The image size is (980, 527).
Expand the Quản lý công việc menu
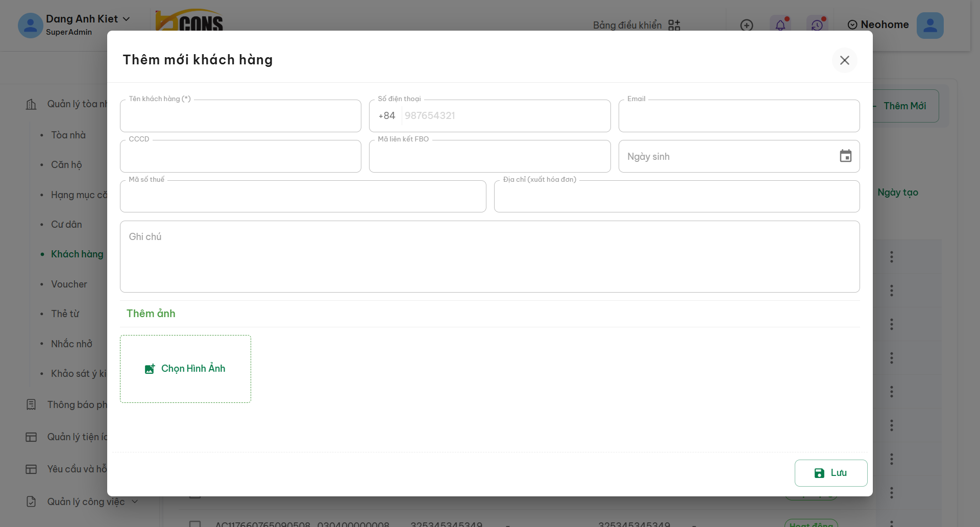pos(135,501)
